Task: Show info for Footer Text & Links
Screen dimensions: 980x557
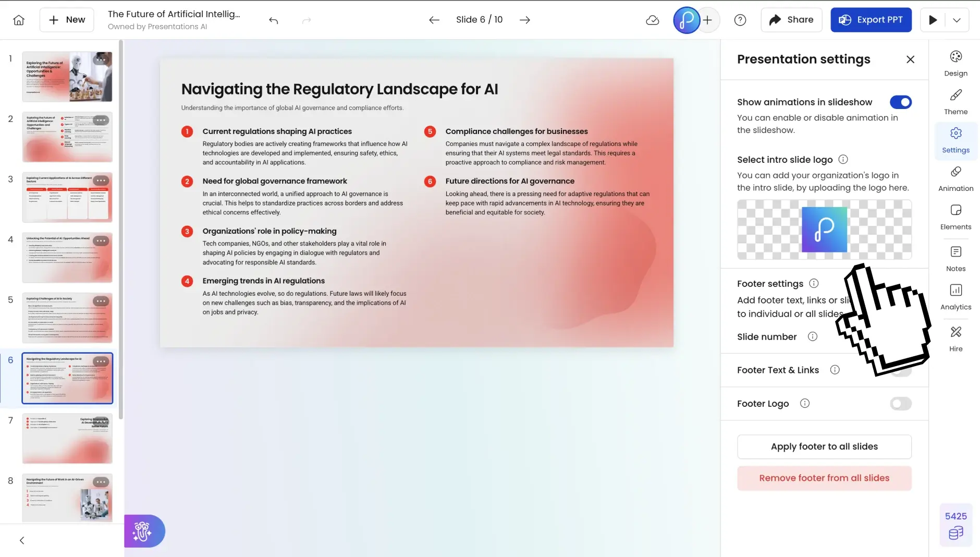Action: [835, 370]
